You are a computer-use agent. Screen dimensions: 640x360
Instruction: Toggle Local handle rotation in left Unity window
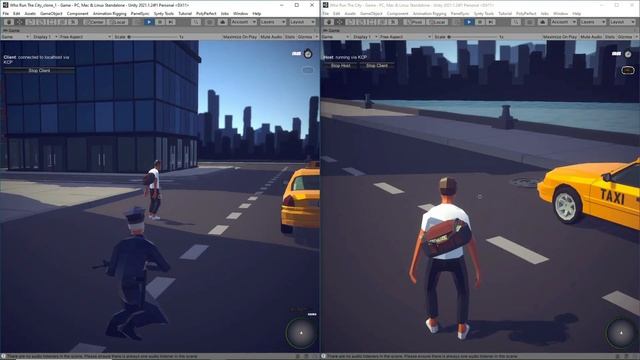click(117, 22)
